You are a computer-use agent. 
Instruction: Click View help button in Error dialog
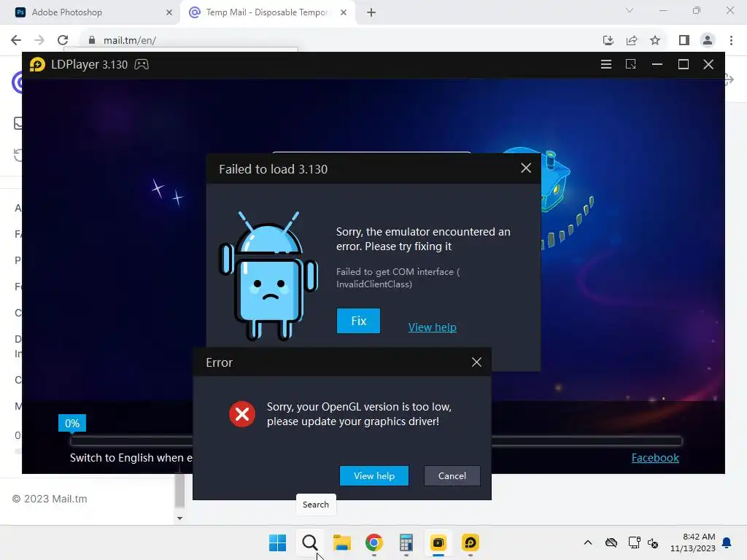(374, 475)
